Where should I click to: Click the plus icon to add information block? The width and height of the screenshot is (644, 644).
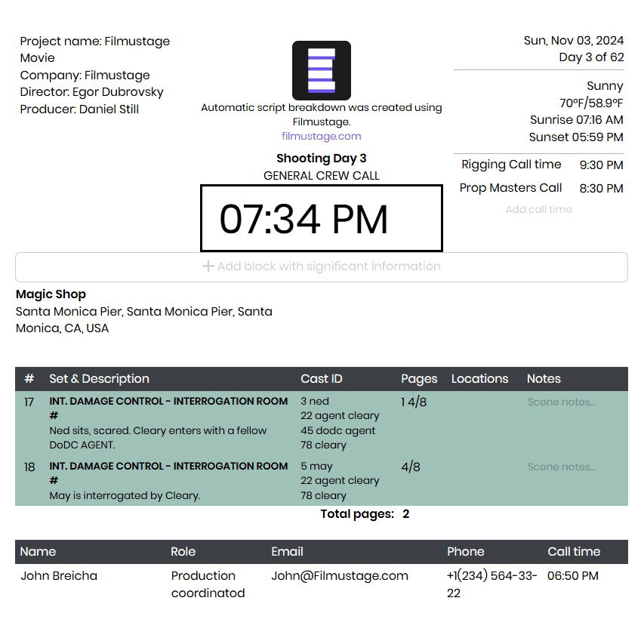206,267
